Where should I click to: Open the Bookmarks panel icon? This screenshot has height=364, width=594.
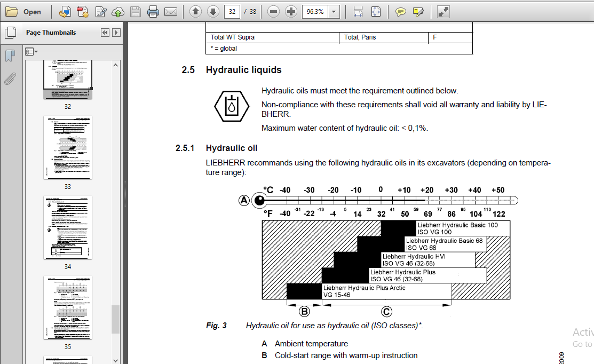[10, 56]
